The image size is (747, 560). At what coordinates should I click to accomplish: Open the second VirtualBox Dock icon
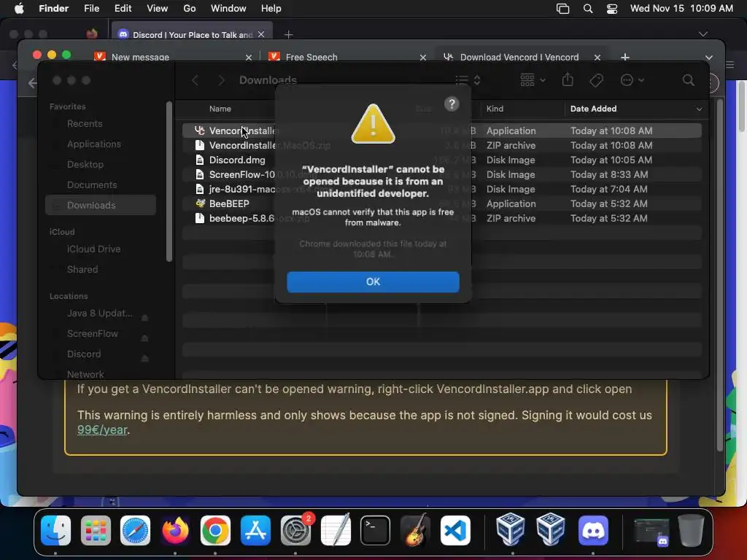[x=550, y=530]
